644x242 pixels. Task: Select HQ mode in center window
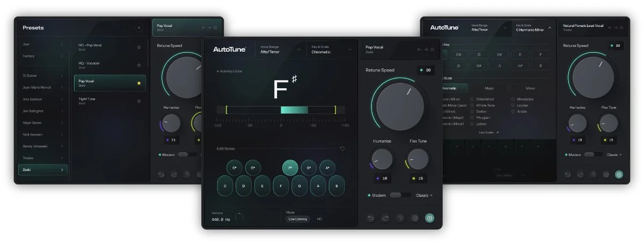tap(319, 219)
